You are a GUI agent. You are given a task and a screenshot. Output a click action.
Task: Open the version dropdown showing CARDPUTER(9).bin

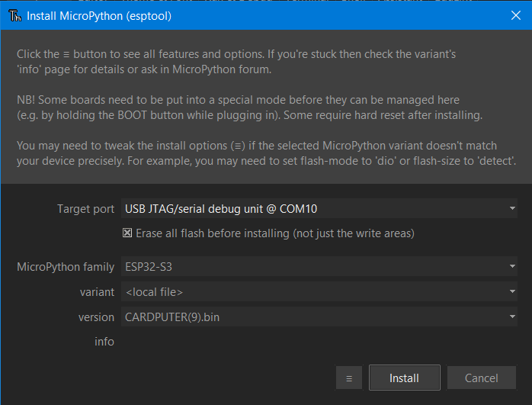coord(319,317)
